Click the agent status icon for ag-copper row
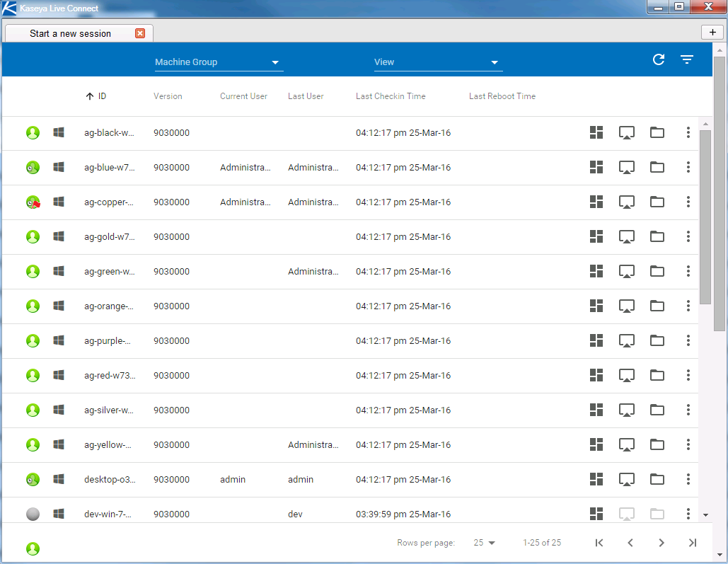 coord(33,202)
